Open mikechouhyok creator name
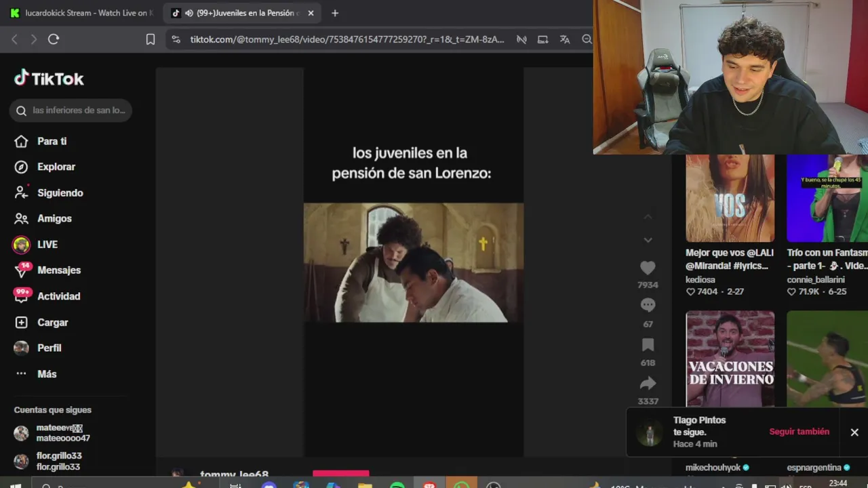 pyautogui.click(x=713, y=468)
